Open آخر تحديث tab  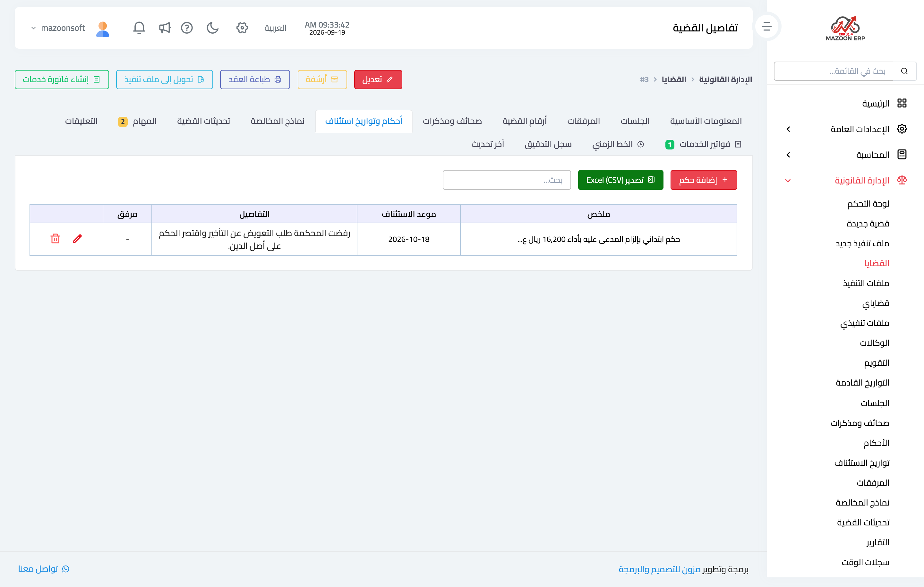(x=487, y=144)
